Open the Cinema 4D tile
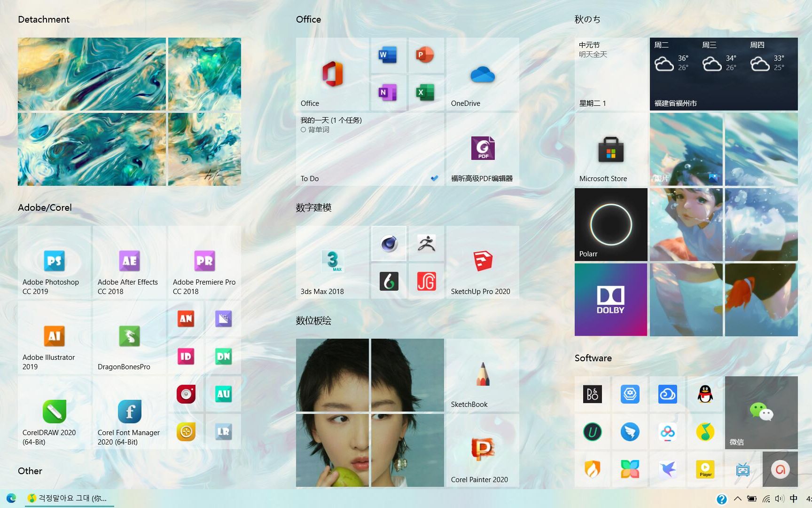The height and width of the screenshot is (508, 812). (389, 244)
